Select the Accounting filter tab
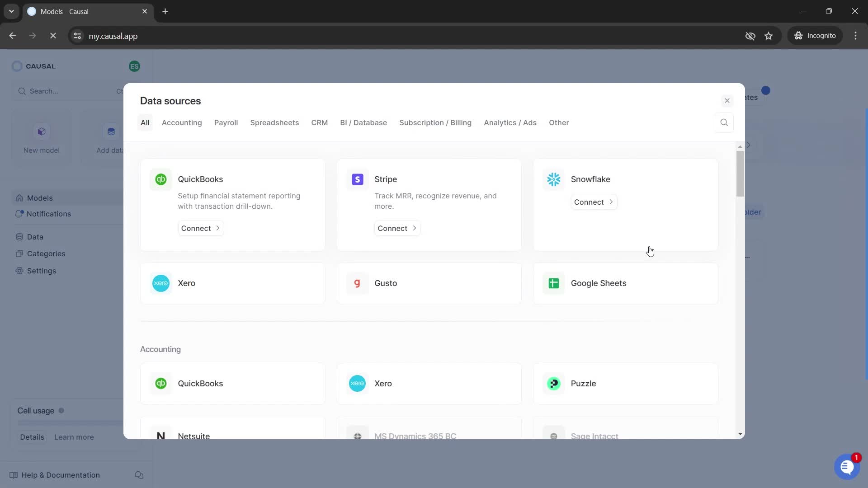 [x=182, y=123]
